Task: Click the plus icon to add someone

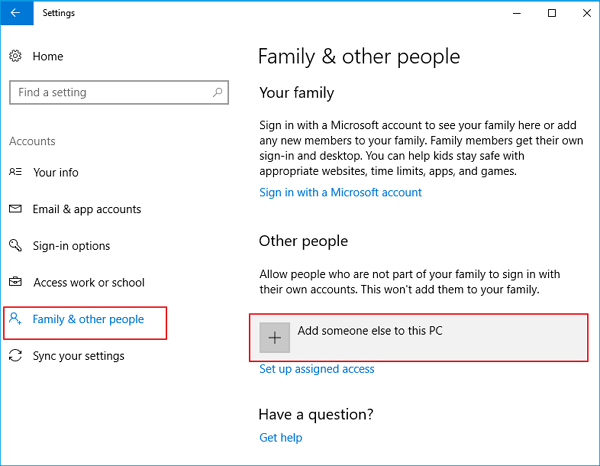Action: (x=275, y=338)
